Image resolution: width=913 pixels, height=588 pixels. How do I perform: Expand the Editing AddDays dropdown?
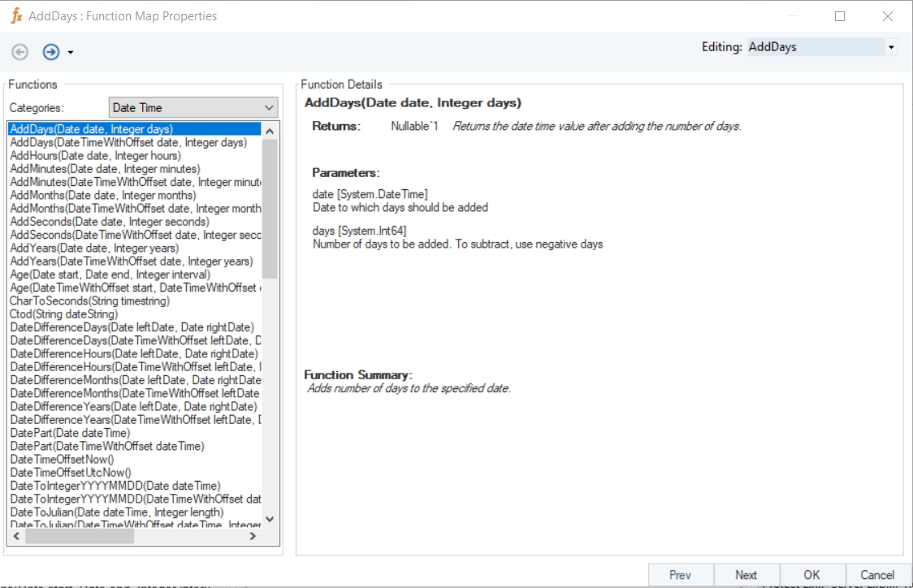click(891, 47)
